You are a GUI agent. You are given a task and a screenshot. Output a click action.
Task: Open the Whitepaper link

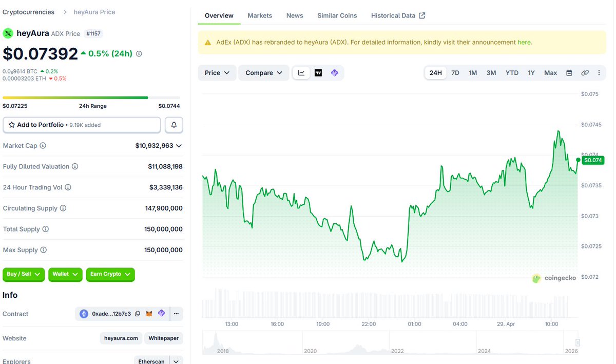(164, 338)
